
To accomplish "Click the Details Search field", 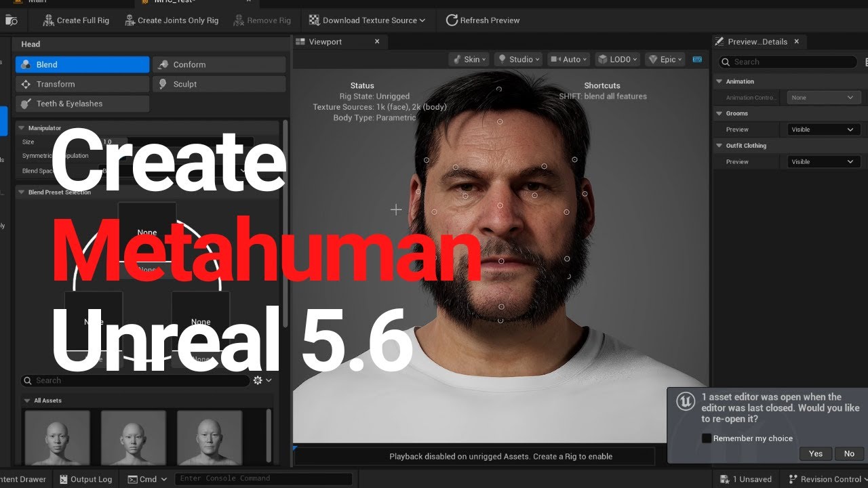I will 788,62.
